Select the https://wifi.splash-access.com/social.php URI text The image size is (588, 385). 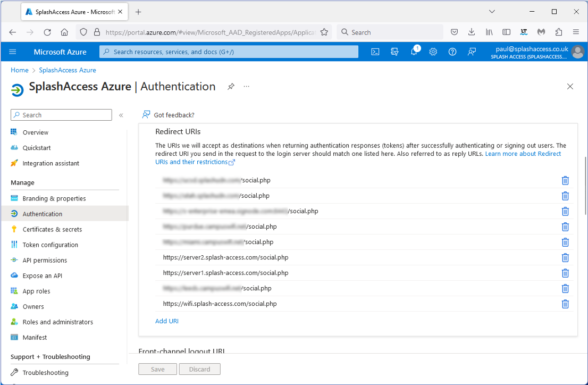tap(220, 304)
